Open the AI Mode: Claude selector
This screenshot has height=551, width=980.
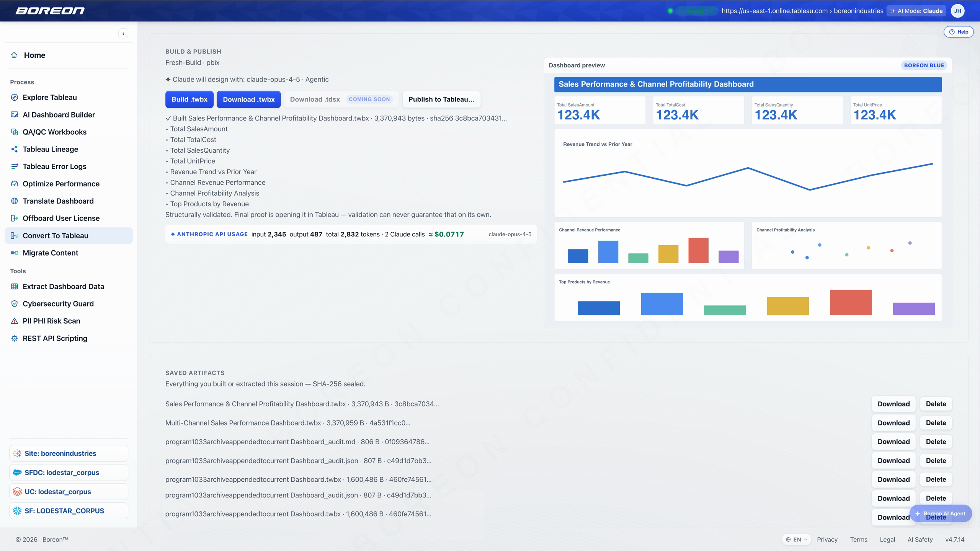(x=916, y=11)
